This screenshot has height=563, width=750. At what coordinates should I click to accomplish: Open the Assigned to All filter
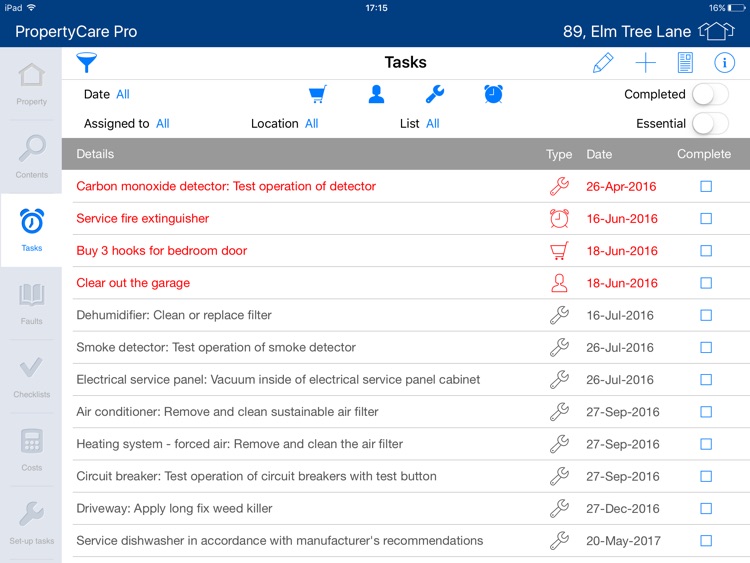(163, 123)
